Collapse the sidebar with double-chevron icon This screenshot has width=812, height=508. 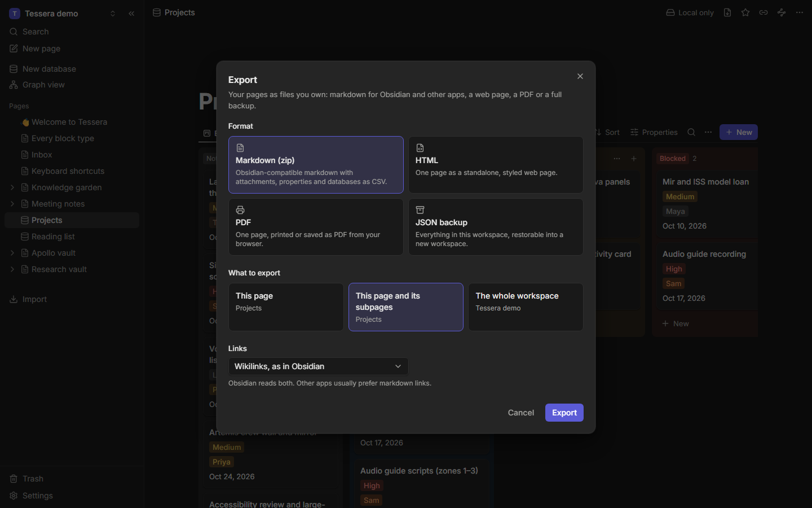click(131, 14)
